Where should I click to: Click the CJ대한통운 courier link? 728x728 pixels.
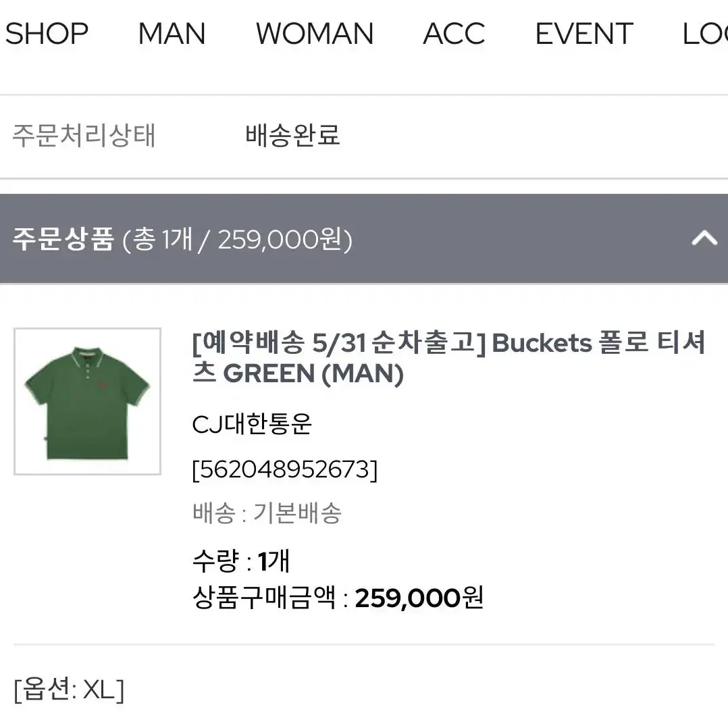(252, 424)
